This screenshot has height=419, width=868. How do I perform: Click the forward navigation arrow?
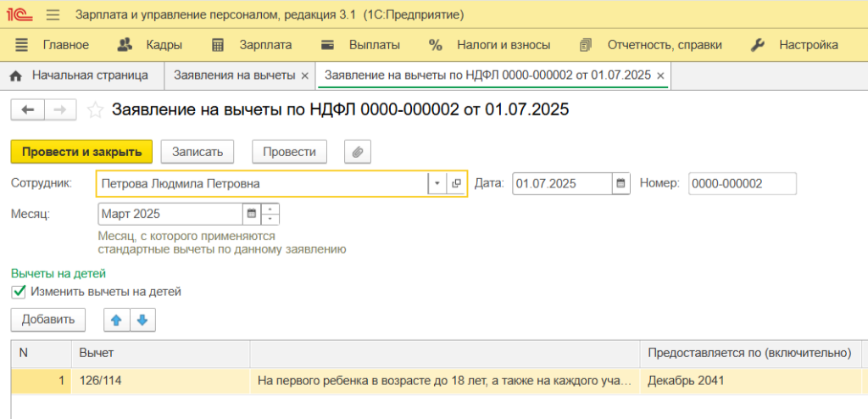(x=59, y=109)
